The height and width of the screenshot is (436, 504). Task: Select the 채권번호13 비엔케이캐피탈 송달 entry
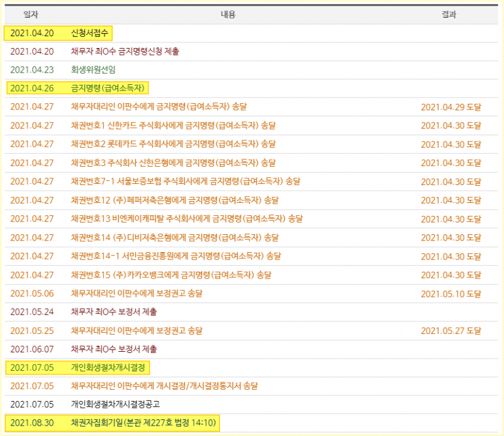pyautogui.click(x=187, y=219)
